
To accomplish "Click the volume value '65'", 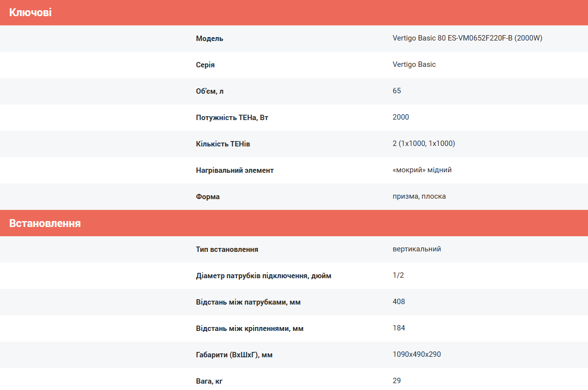I will 397,91.
